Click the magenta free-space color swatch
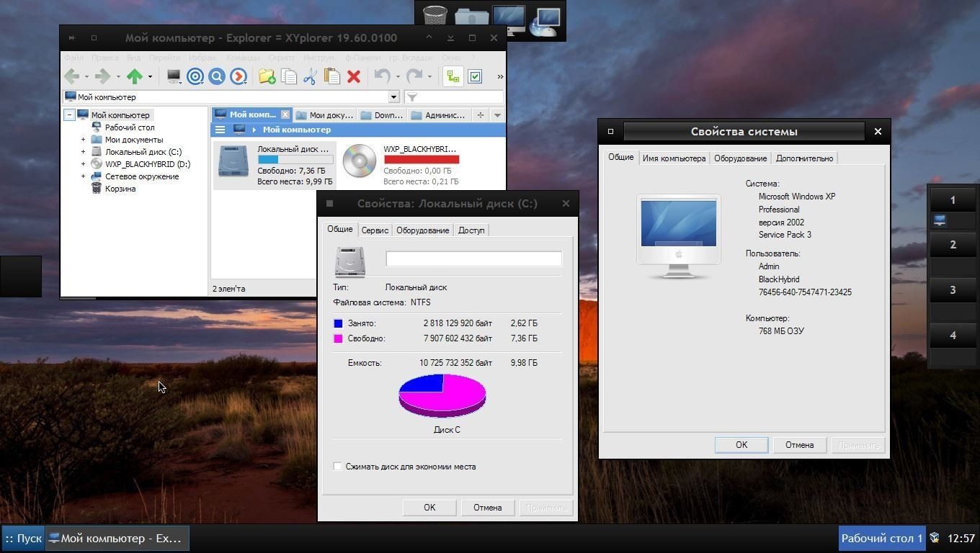 pyautogui.click(x=338, y=338)
